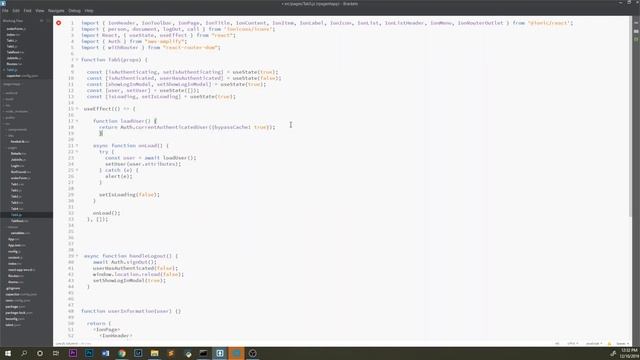Image resolution: width=640 pixels, height=360 pixels.
Task: Collapse loadUser function at line 17
Action: tap(77, 121)
